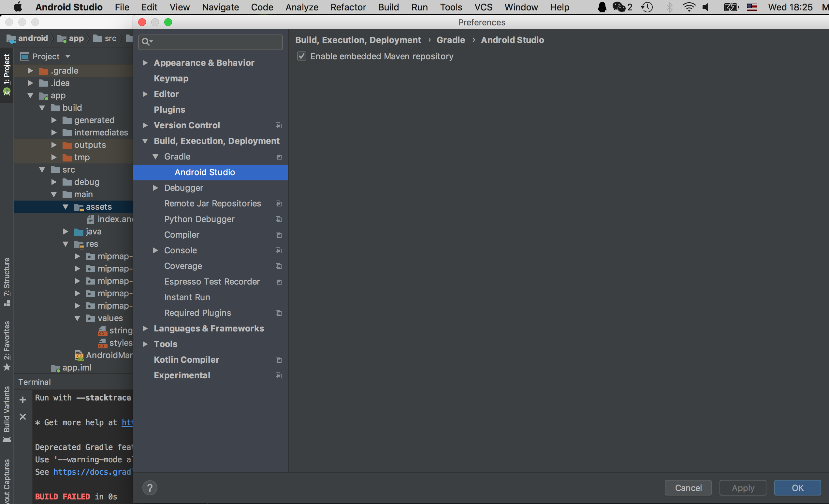This screenshot has height=504, width=829.
Task: Click the OK button
Action: click(x=797, y=488)
